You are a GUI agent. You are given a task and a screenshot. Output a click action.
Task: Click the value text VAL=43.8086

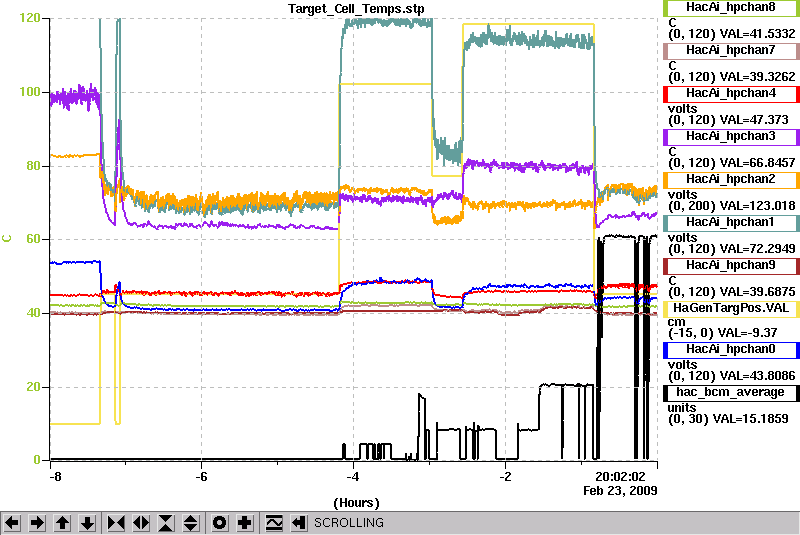coord(757,376)
